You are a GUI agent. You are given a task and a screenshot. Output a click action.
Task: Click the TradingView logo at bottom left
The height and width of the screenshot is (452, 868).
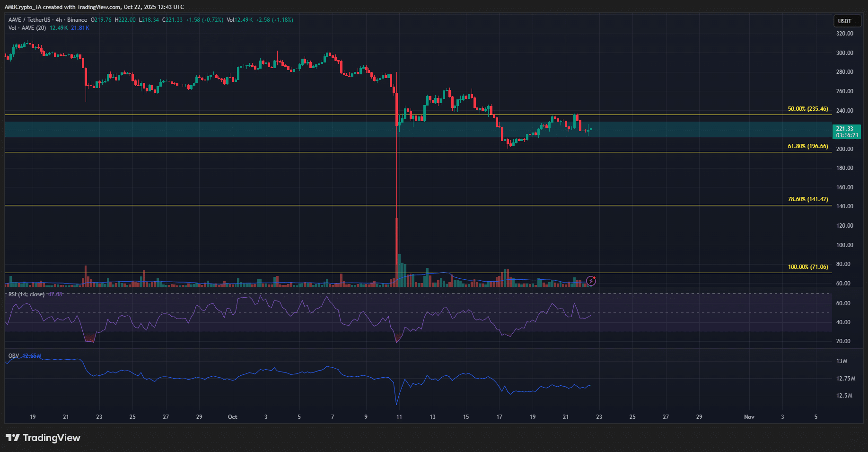43,438
